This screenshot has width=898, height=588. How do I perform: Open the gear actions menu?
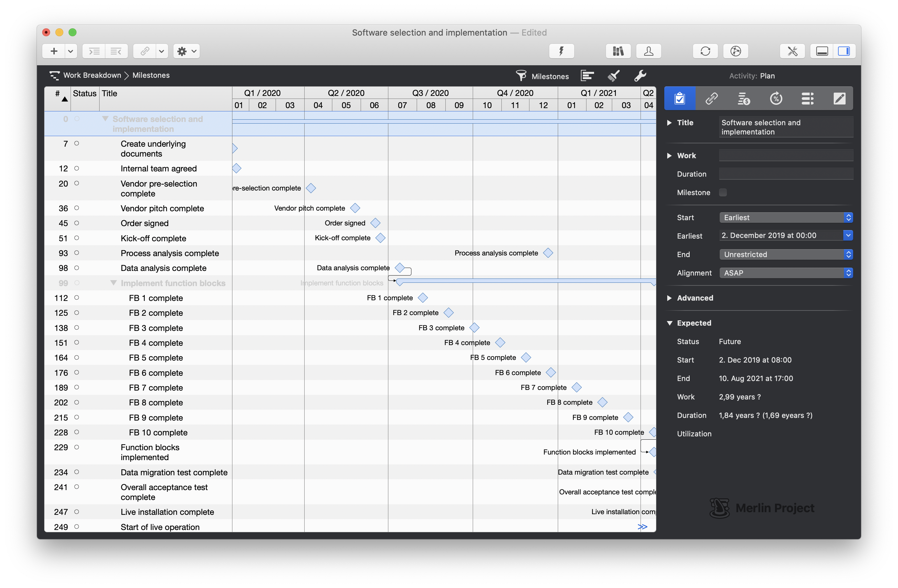[x=186, y=51]
